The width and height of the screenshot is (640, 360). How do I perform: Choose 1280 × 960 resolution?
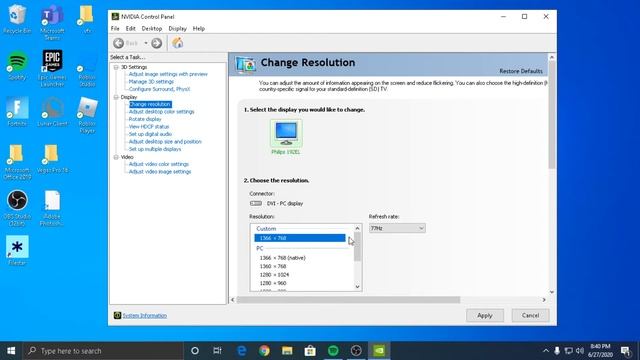pyautogui.click(x=273, y=283)
